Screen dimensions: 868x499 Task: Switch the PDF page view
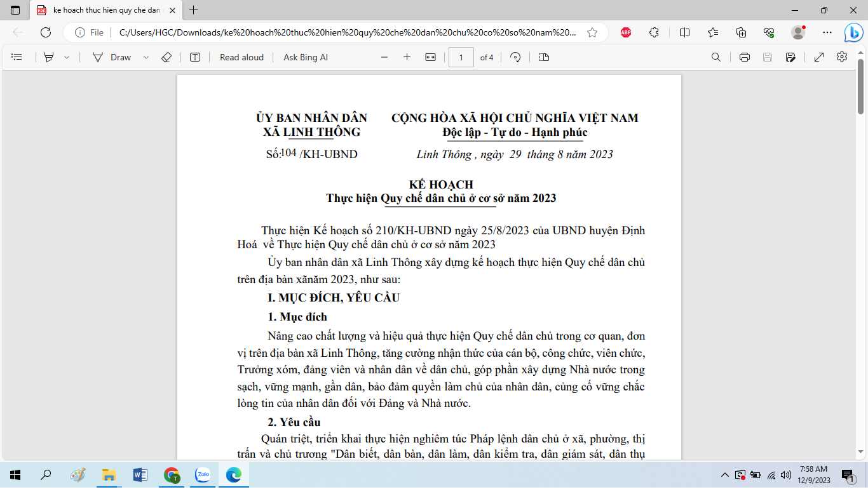tap(543, 57)
